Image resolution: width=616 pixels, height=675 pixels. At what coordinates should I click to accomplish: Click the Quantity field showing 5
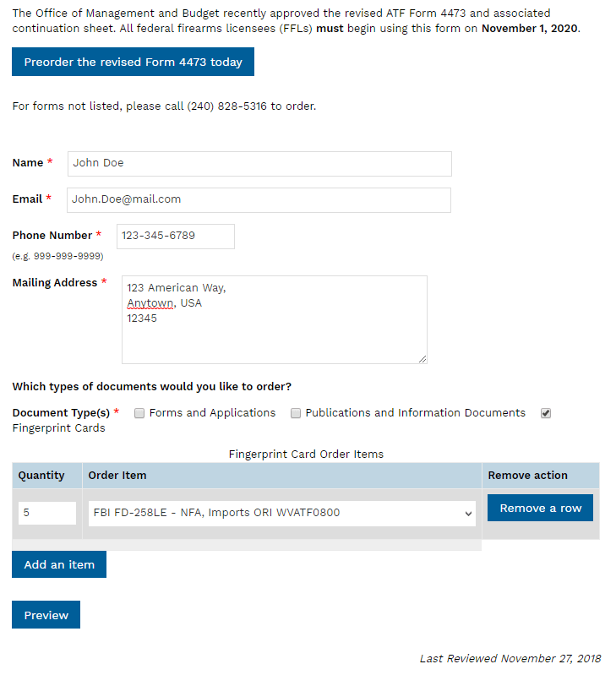click(x=47, y=513)
